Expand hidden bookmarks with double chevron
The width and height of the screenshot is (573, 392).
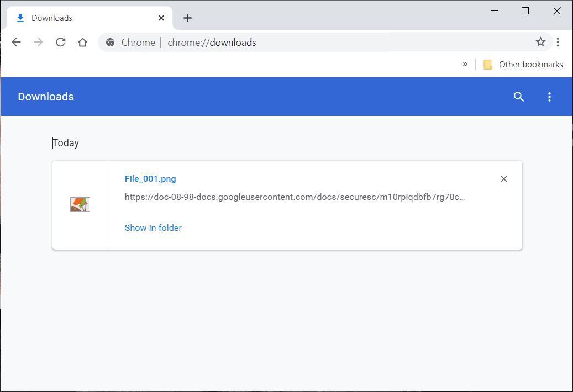[465, 64]
